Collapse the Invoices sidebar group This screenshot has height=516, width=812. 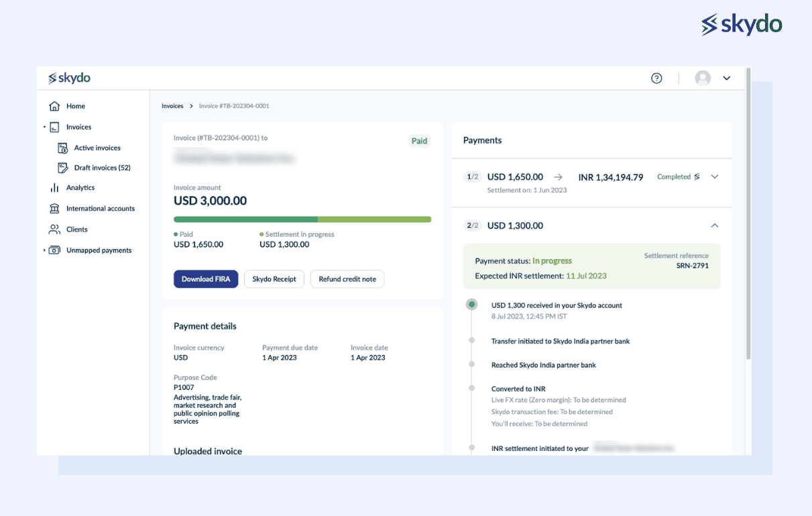[45, 127]
